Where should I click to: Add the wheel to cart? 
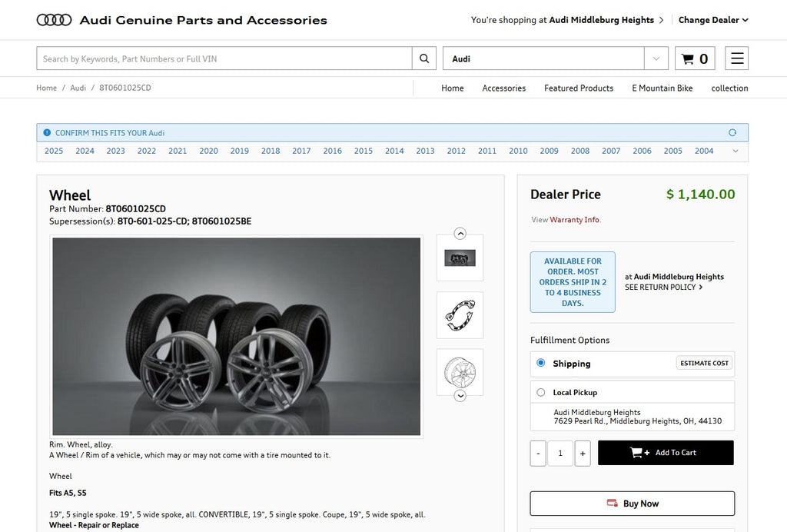click(x=666, y=453)
